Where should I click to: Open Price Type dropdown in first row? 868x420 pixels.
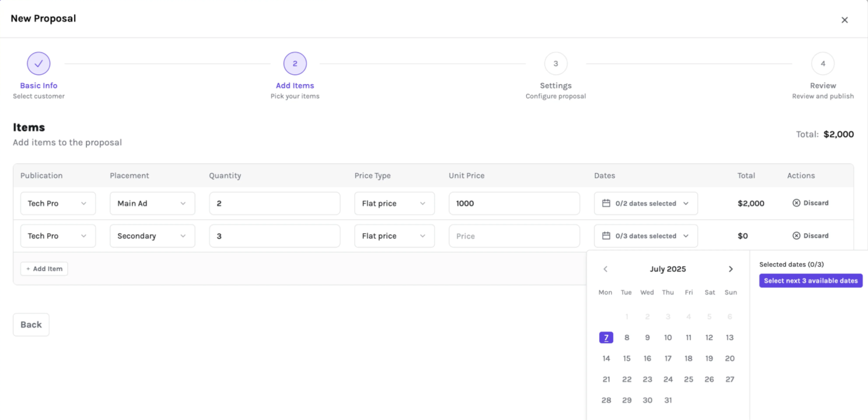tap(394, 203)
